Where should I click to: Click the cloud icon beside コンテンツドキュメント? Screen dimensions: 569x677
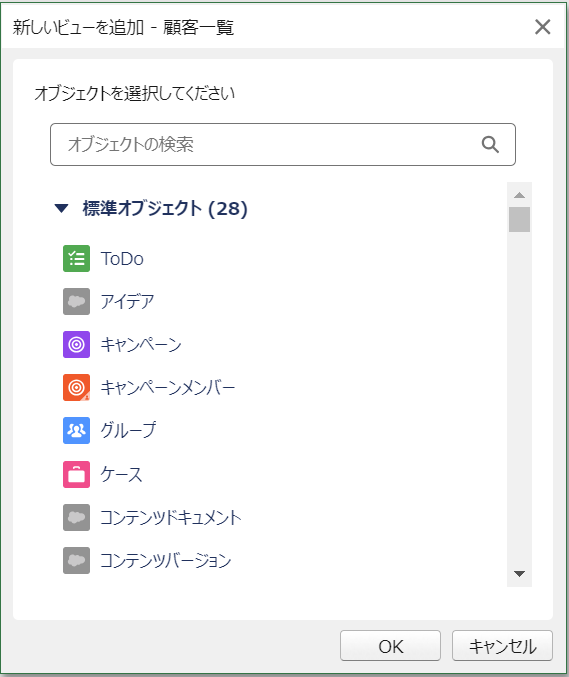(76, 517)
